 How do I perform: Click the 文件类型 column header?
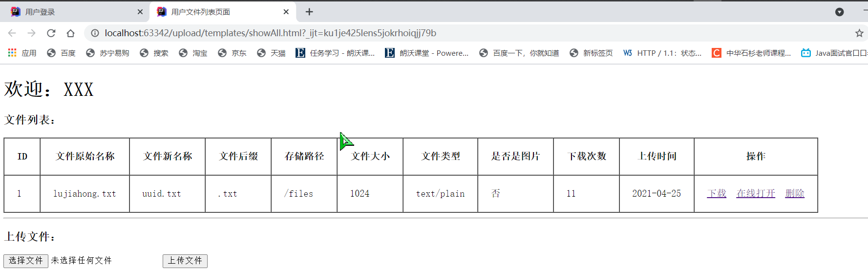click(441, 156)
